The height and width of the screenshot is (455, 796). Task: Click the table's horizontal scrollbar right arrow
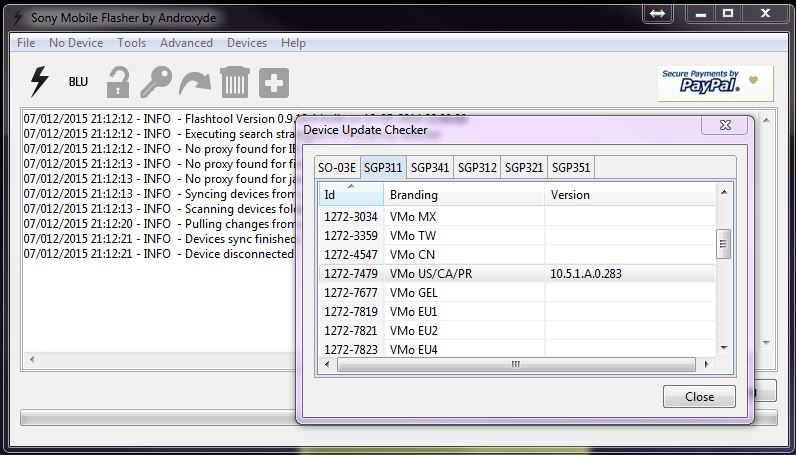pyautogui.click(x=706, y=364)
